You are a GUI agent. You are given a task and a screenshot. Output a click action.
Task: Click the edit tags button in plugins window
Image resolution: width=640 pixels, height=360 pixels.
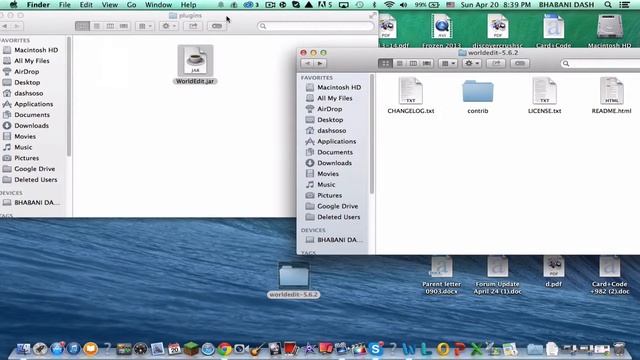tap(217, 26)
